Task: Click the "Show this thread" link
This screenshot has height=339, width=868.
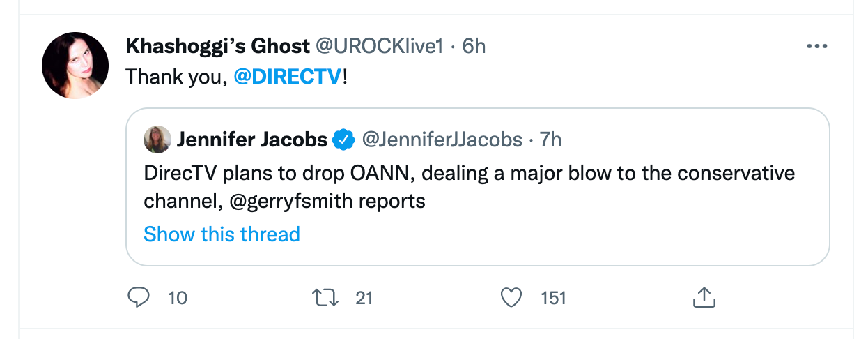Action: tap(222, 234)
